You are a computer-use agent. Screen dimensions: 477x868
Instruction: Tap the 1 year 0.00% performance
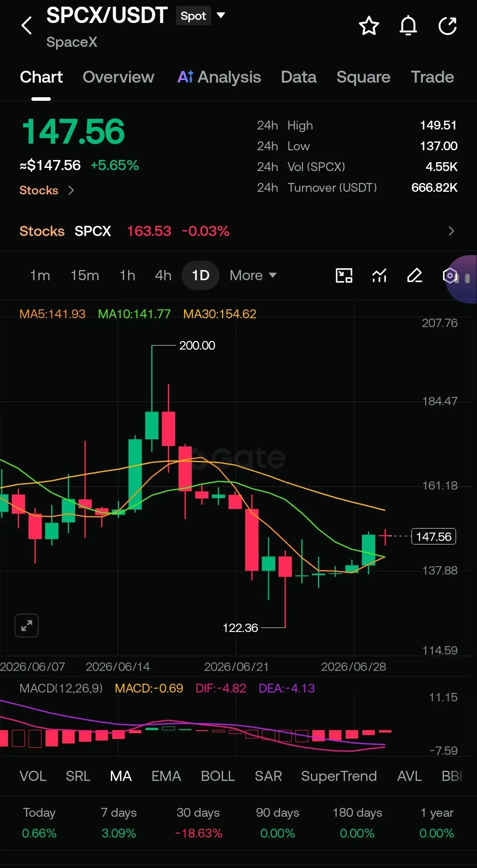coord(437,823)
